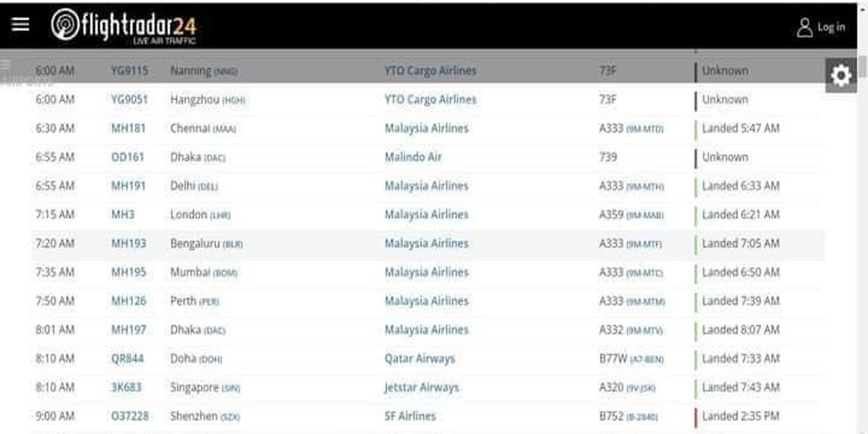Click the Log in link
Viewport: 868px width, 434px height.
[x=831, y=27]
